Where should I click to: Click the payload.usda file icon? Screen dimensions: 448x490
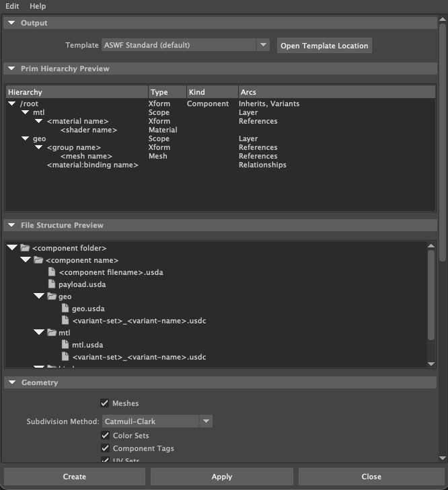52,284
